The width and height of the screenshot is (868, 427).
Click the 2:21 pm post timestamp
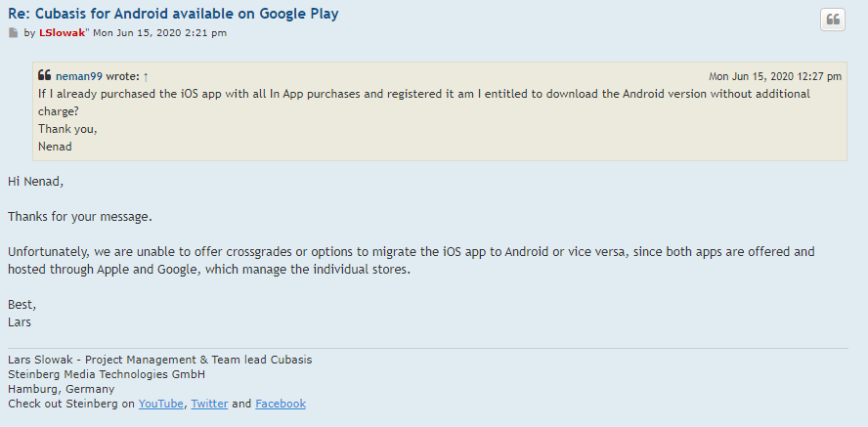(x=160, y=32)
